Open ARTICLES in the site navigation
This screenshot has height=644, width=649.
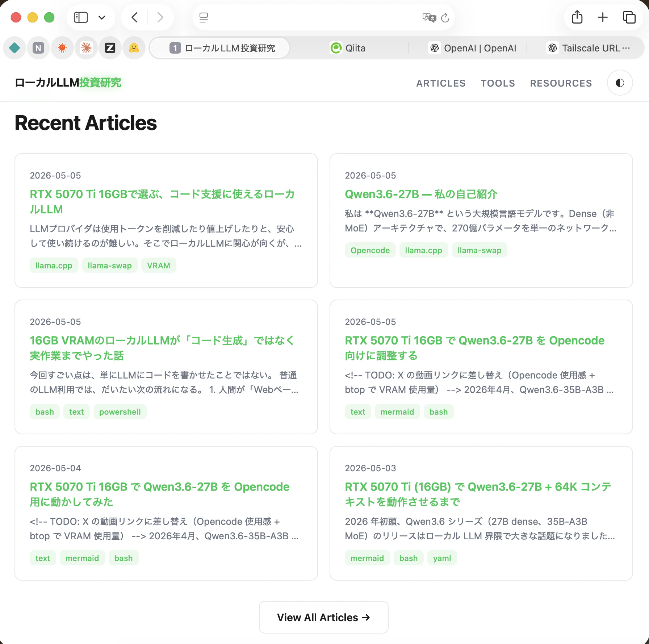point(441,83)
